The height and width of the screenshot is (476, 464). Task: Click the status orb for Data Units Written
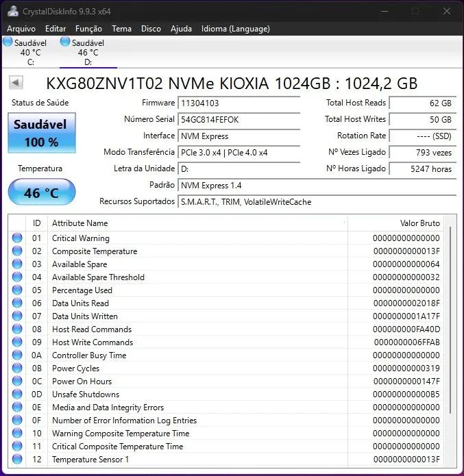17,316
